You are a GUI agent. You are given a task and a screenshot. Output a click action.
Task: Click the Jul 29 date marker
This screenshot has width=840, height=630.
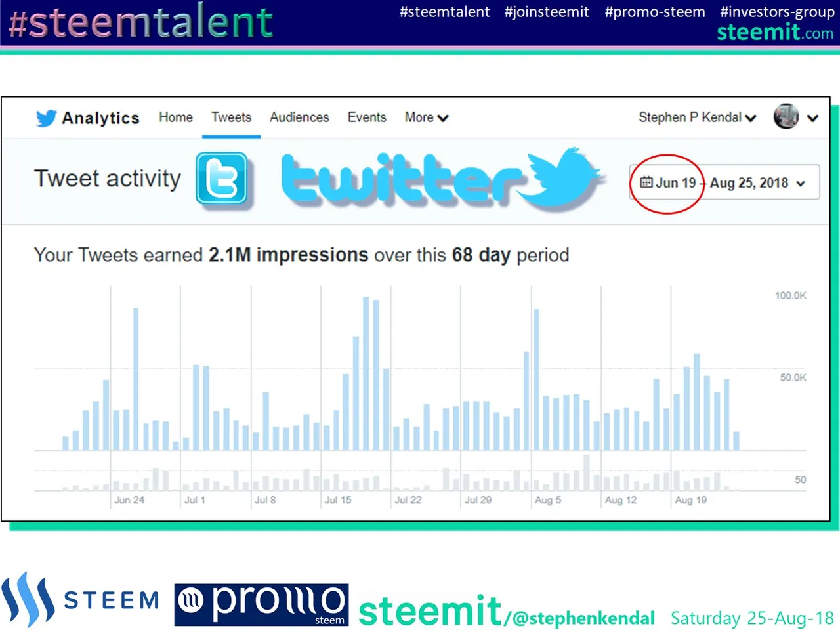478,500
